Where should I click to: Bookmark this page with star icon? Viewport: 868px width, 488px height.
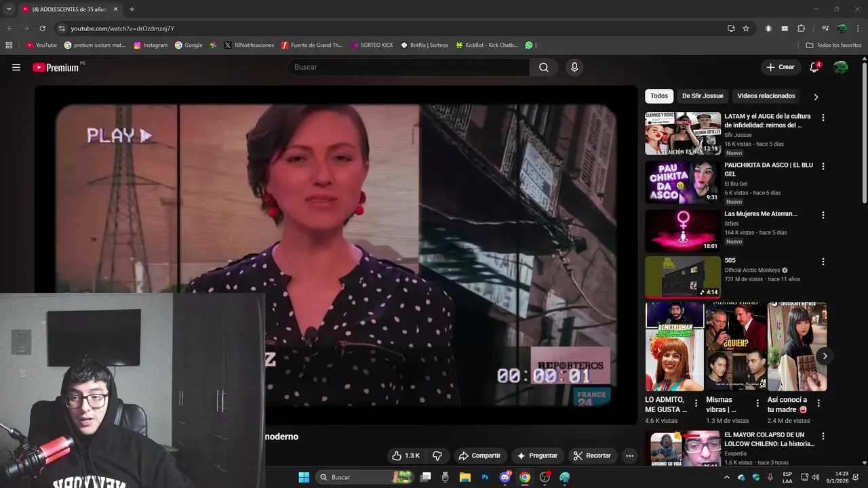(x=746, y=28)
